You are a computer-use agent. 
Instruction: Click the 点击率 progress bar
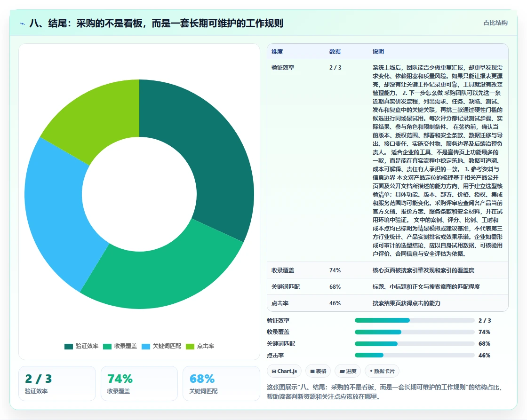pos(415,355)
